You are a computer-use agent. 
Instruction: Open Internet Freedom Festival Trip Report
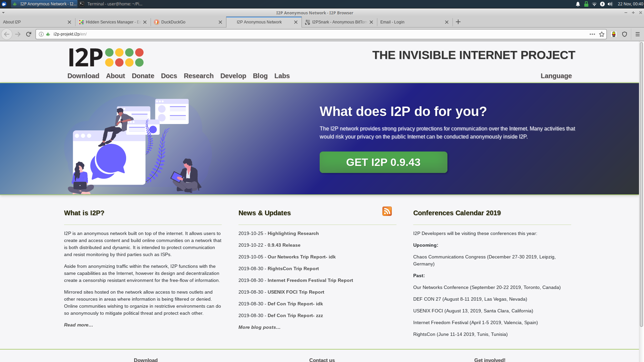pyautogui.click(x=310, y=280)
